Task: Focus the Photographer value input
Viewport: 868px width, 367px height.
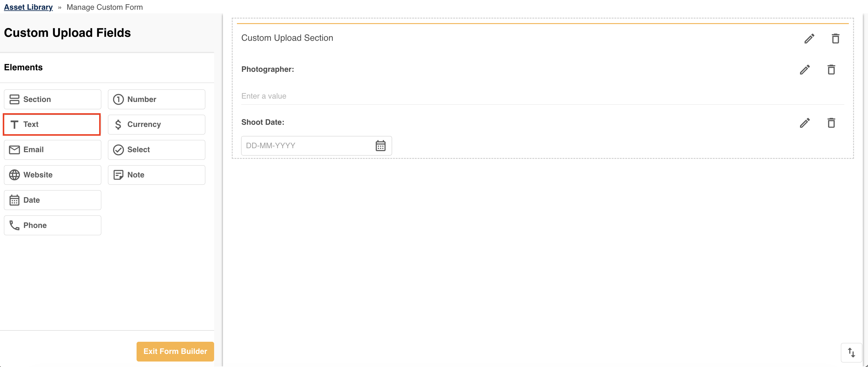Action: click(x=543, y=96)
